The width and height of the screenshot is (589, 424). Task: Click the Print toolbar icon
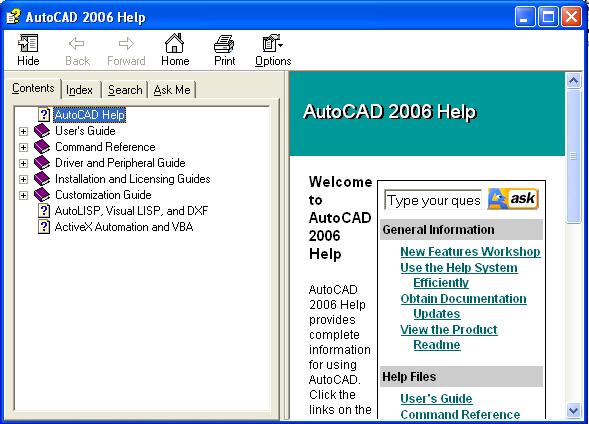(x=224, y=43)
